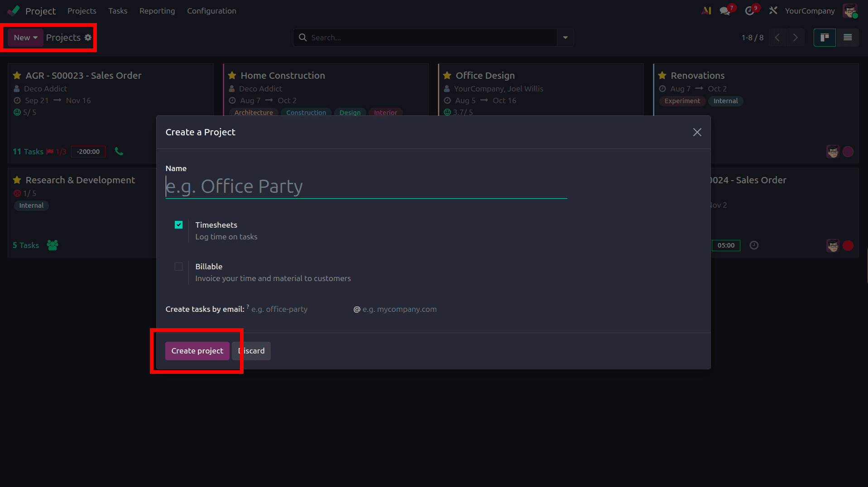
Task: Click the search magnifier icon
Action: [302, 38]
